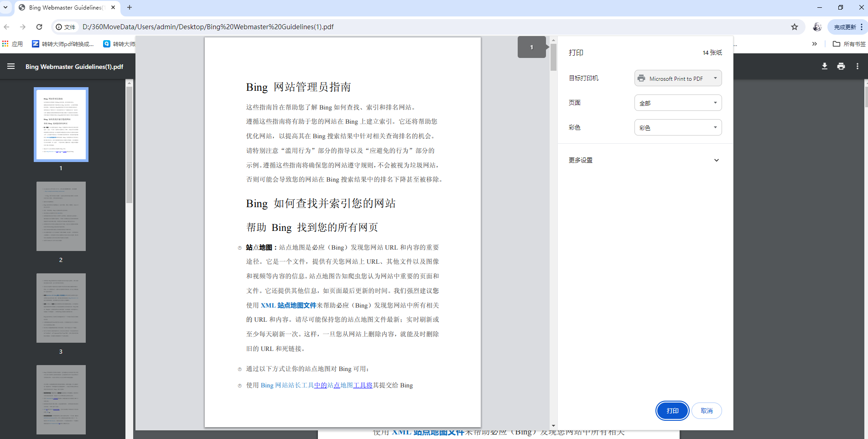The height and width of the screenshot is (439, 868).
Task: Click the PDF viewer print icon
Action: 841,66
